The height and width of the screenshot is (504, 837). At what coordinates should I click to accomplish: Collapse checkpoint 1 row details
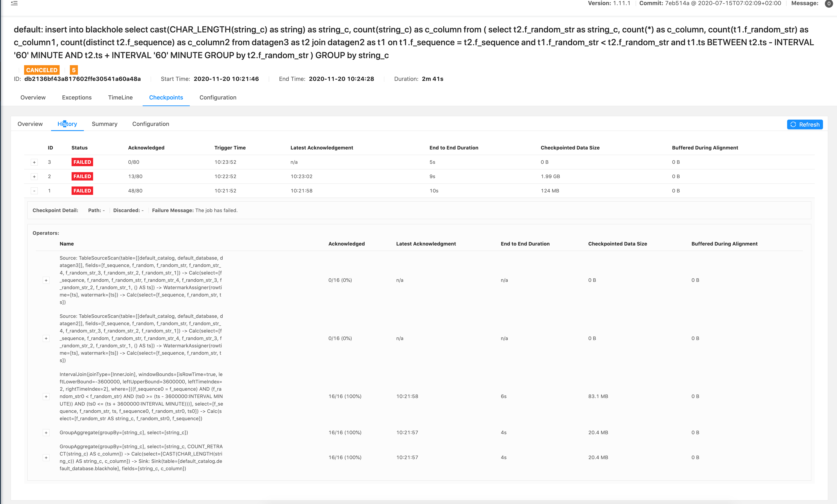click(34, 191)
